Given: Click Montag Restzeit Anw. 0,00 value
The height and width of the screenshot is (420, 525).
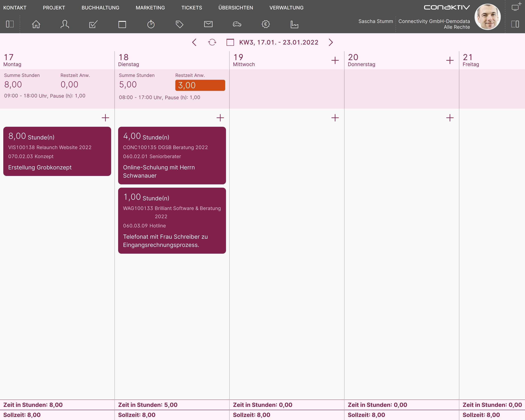Looking at the screenshot, I should pos(69,84).
